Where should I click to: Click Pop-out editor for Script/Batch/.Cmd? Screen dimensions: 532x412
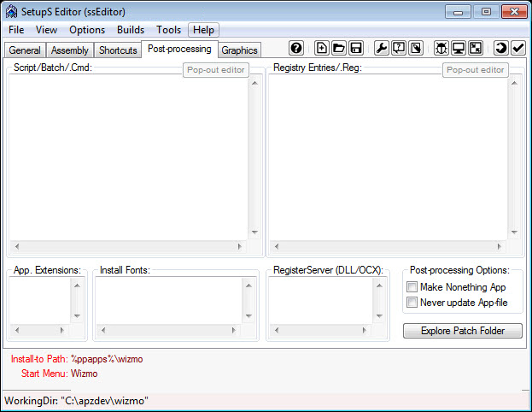(x=216, y=70)
